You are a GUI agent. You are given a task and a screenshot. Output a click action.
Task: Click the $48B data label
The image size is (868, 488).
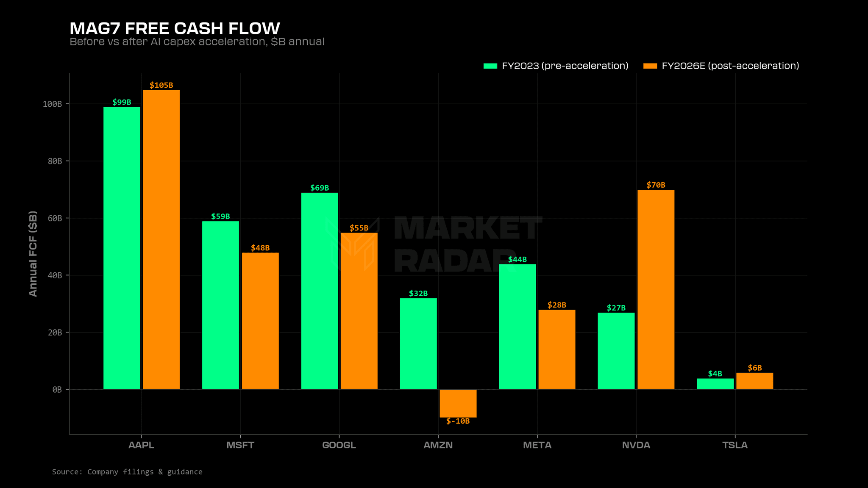(x=260, y=248)
